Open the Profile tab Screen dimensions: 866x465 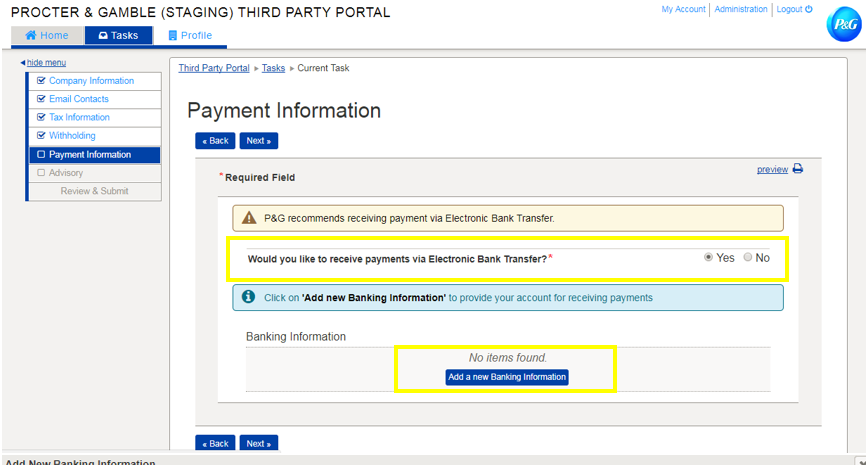click(x=190, y=35)
